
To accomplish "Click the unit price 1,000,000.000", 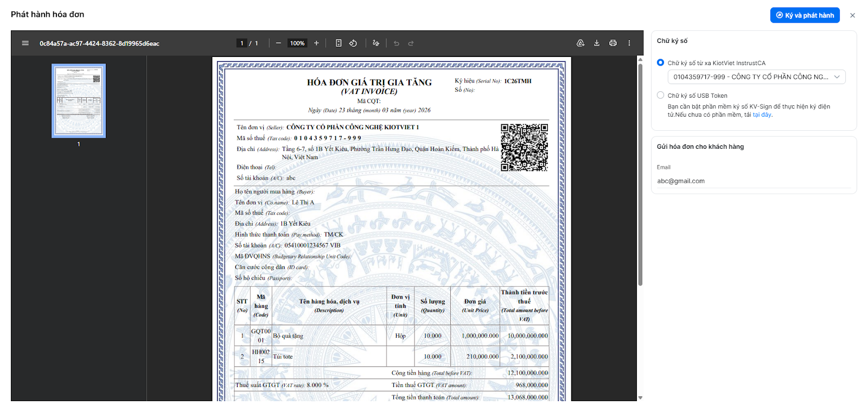I will coord(480,336).
